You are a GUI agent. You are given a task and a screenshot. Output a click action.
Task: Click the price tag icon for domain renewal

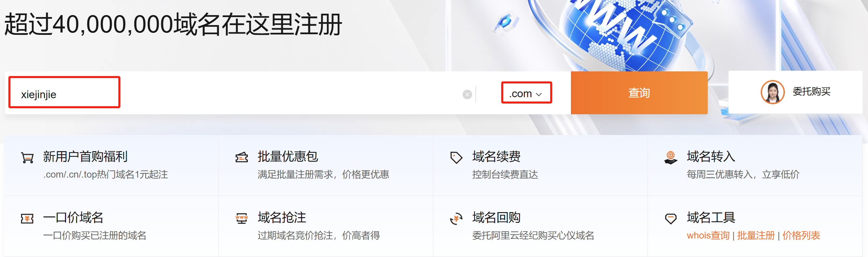pyautogui.click(x=456, y=157)
